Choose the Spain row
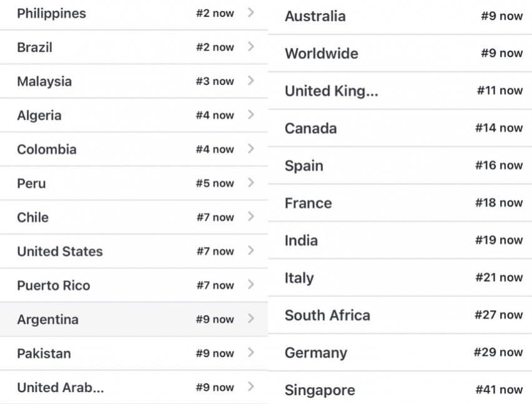Screen dimensions: 532x404 point(304,166)
